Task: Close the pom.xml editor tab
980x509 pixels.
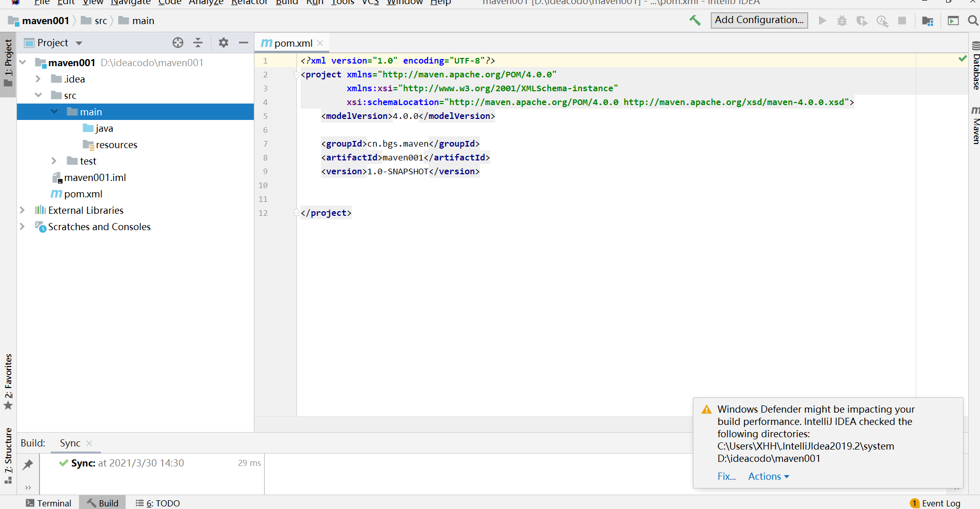Action: [320, 43]
